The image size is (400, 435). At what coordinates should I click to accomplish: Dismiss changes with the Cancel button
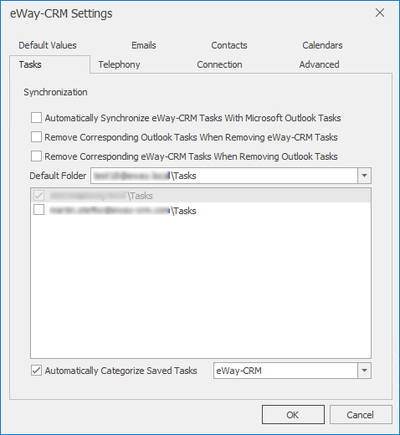point(361,415)
